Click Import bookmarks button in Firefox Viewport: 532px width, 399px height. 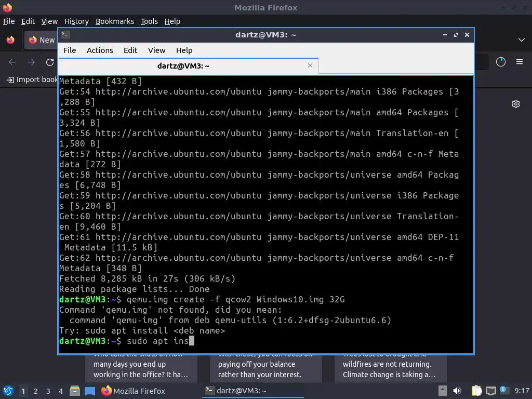[32, 79]
